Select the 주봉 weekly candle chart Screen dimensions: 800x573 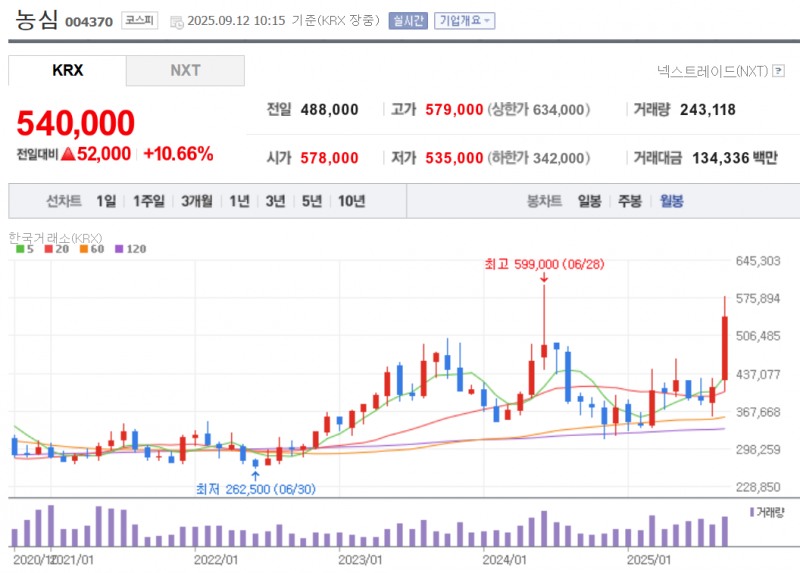(630, 201)
